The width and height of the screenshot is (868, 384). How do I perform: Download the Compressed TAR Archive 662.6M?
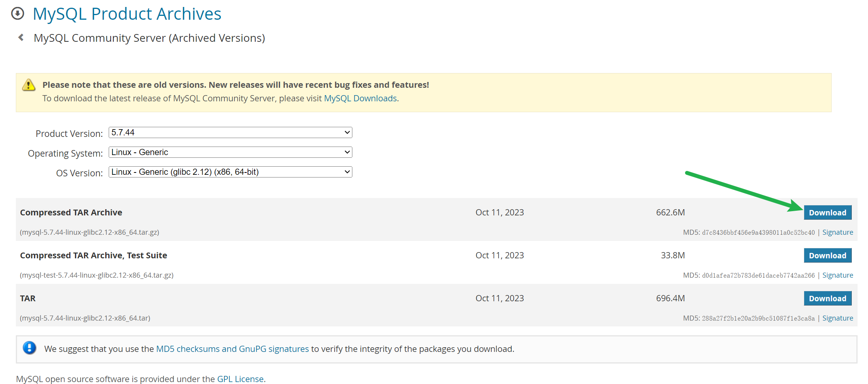coord(827,213)
